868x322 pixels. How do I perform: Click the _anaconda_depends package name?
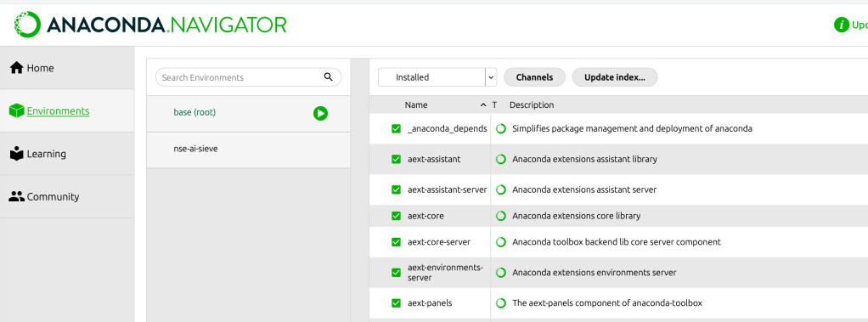tap(448, 128)
